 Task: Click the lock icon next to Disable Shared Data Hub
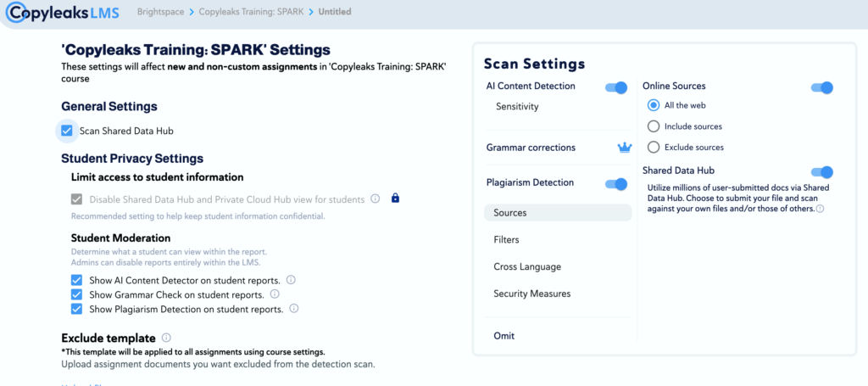coord(394,199)
